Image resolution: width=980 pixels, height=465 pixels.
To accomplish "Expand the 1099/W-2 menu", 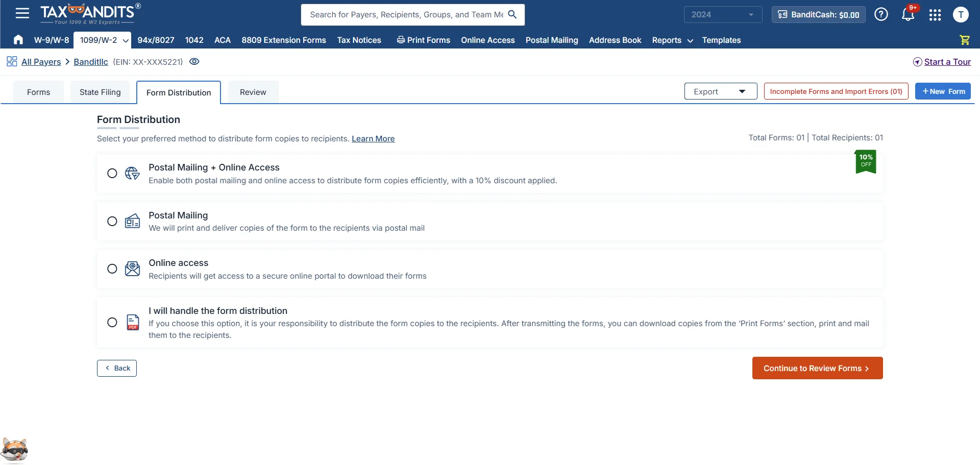I will point(102,40).
